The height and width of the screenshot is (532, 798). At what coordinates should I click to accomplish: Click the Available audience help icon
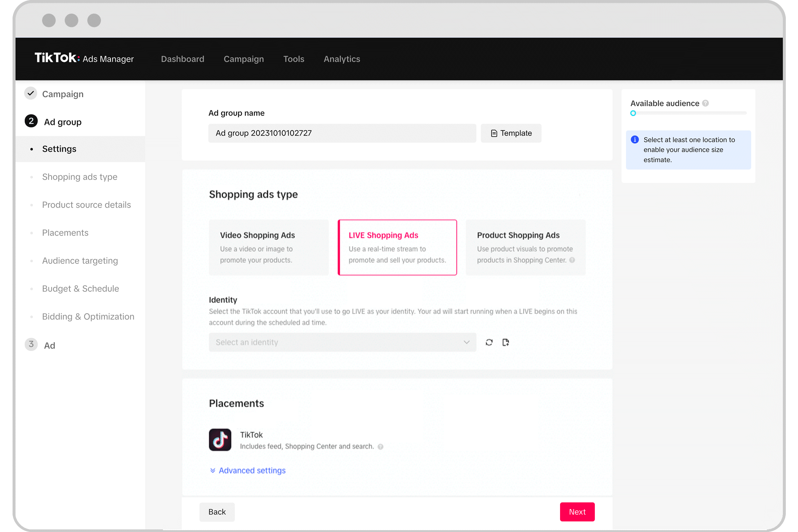tap(706, 103)
